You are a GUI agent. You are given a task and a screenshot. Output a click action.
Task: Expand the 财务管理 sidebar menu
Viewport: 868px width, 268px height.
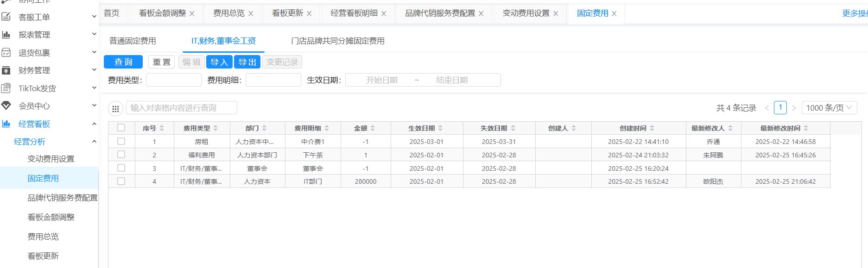click(x=94, y=70)
